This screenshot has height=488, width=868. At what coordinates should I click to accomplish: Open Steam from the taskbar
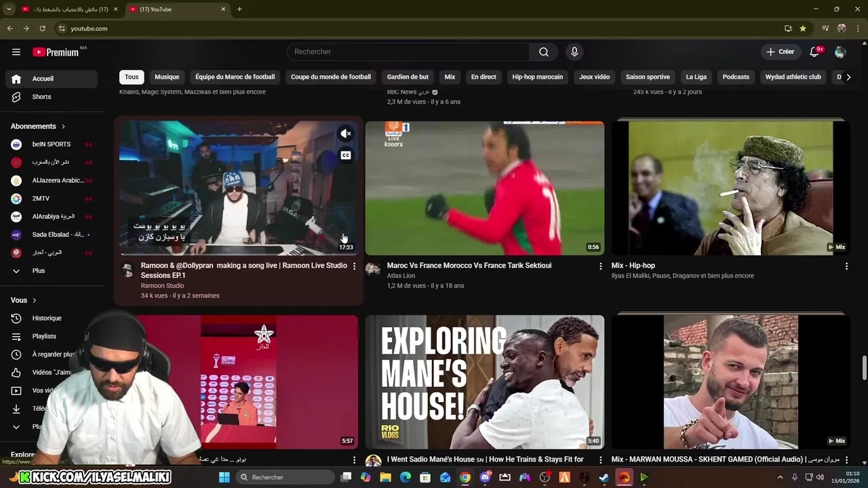(604, 477)
